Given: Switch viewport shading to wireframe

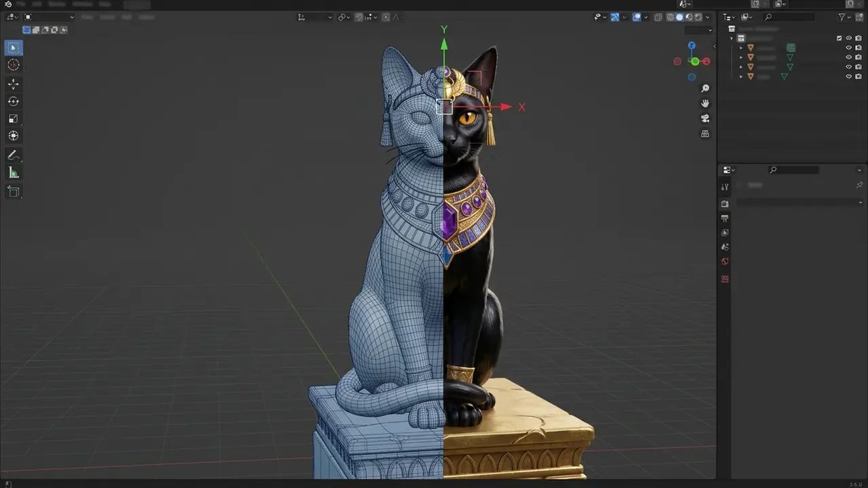Looking at the screenshot, I should 670,17.
